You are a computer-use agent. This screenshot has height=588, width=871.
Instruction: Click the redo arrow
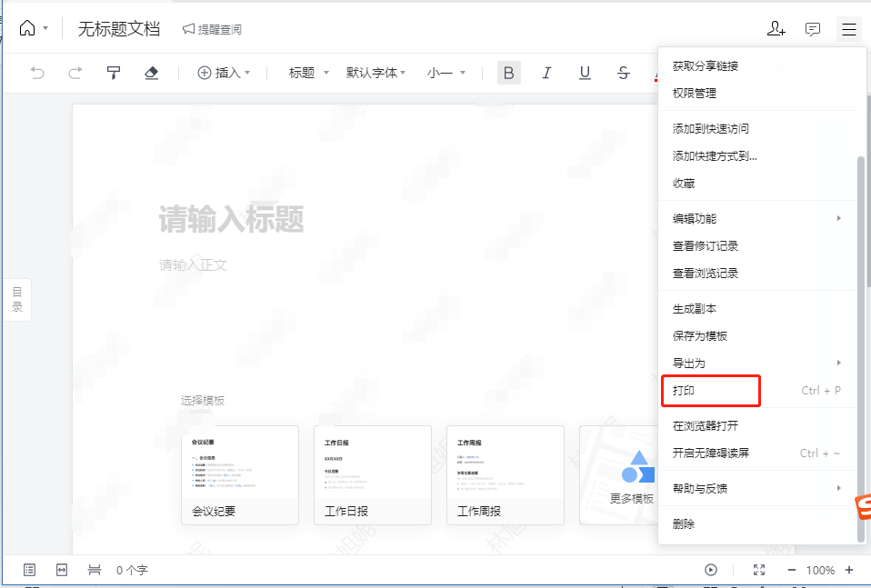(x=75, y=73)
